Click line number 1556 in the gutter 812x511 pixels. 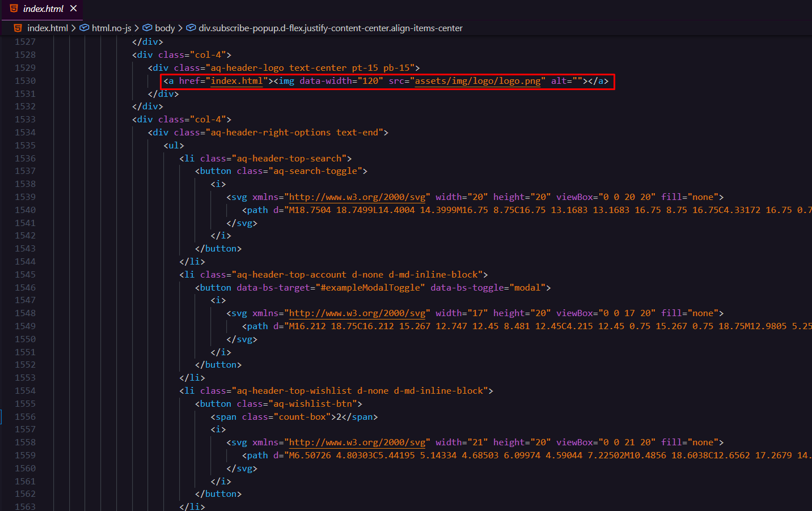coord(26,417)
